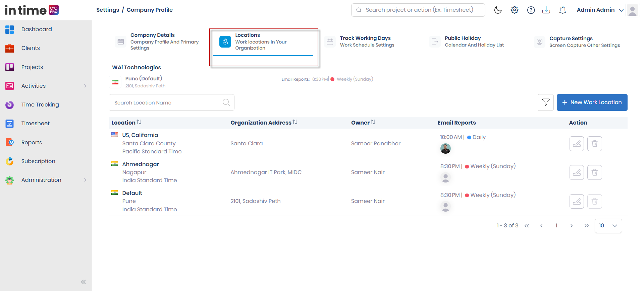The image size is (644, 291).
Task: Sort by Organization Address column
Action: 295,122
